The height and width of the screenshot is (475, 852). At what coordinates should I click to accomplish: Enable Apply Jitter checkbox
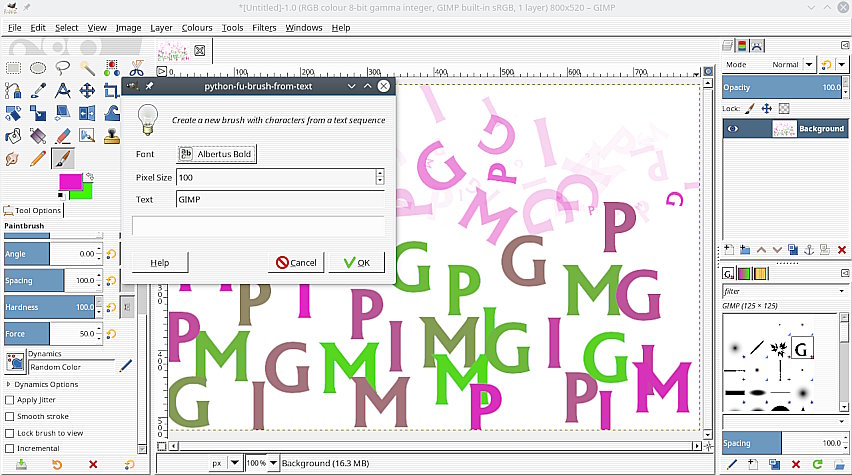[9, 400]
